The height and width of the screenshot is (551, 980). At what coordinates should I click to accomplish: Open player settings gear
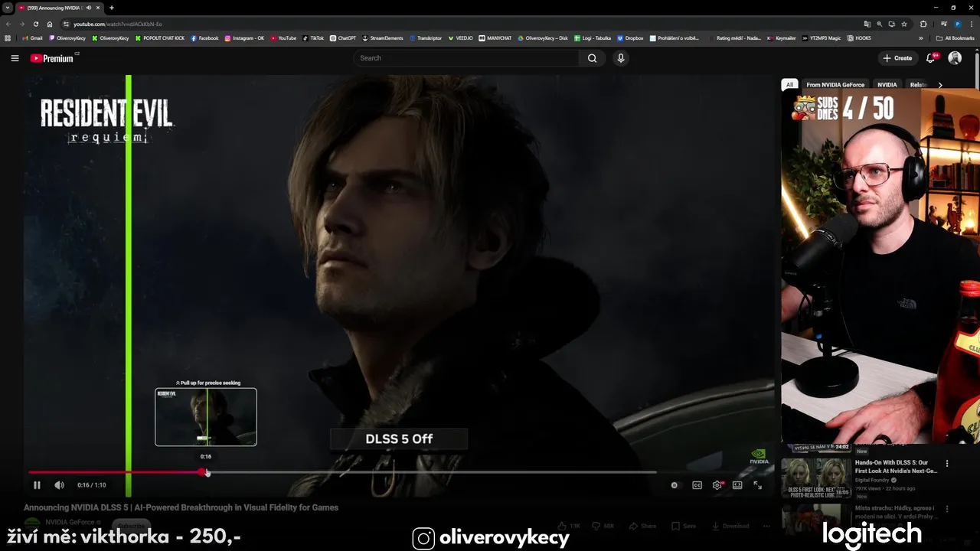717,485
